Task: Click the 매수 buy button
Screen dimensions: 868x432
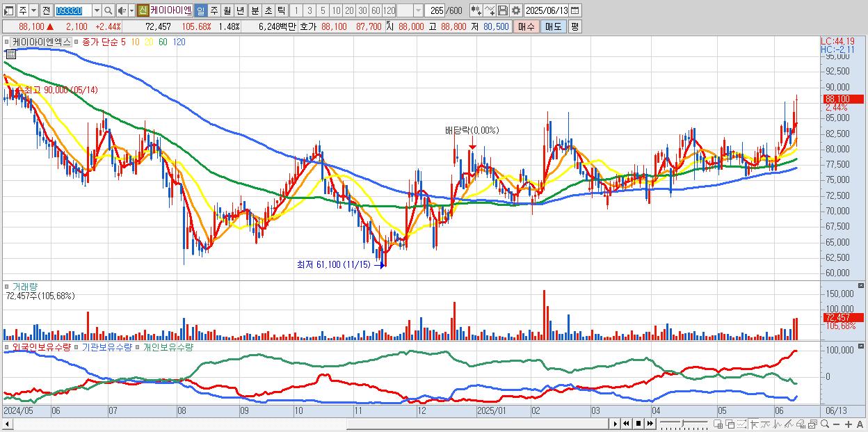Action: click(x=527, y=26)
